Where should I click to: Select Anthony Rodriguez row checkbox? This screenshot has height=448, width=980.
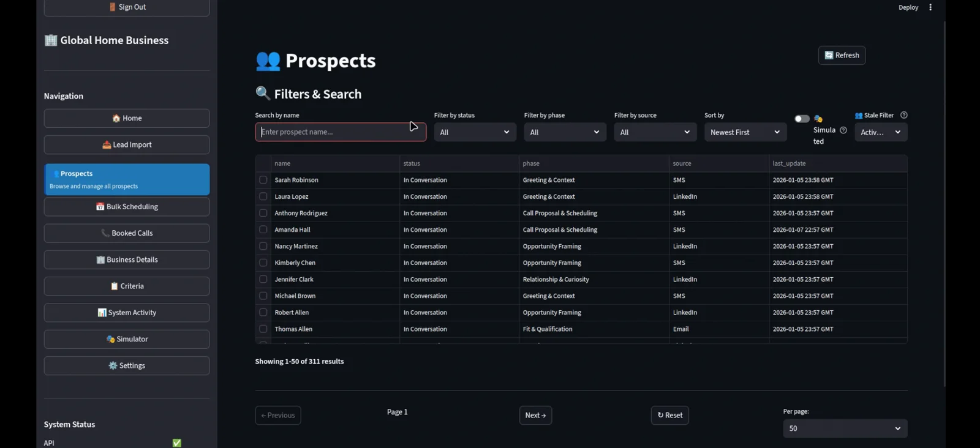click(x=263, y=213)
